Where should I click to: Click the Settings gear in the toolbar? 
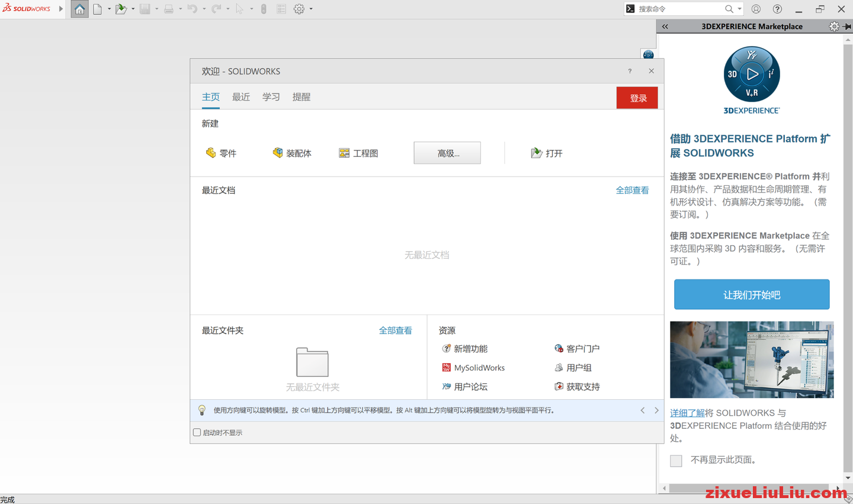click(300, 9)
